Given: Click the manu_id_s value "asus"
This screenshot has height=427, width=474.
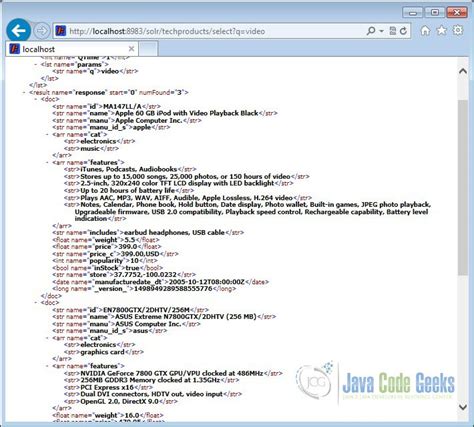Looking at the screenshot, I should click(140, 331).
